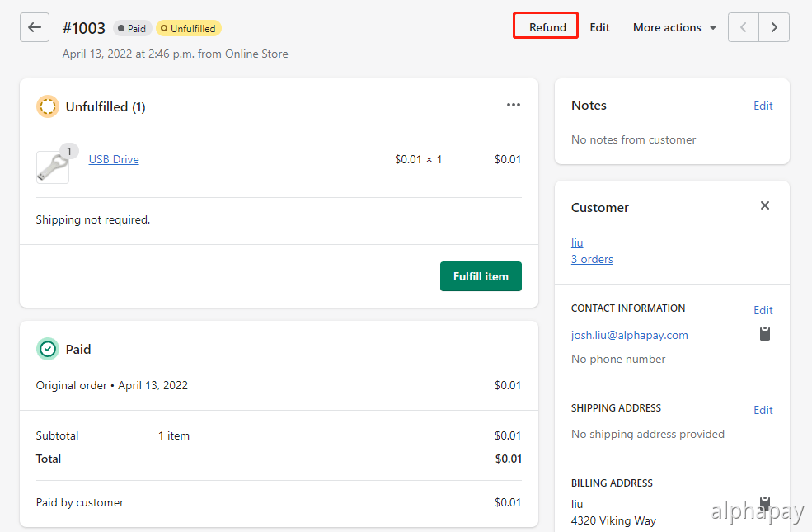
Task: Click the Refund button
Action: [547, 27]
